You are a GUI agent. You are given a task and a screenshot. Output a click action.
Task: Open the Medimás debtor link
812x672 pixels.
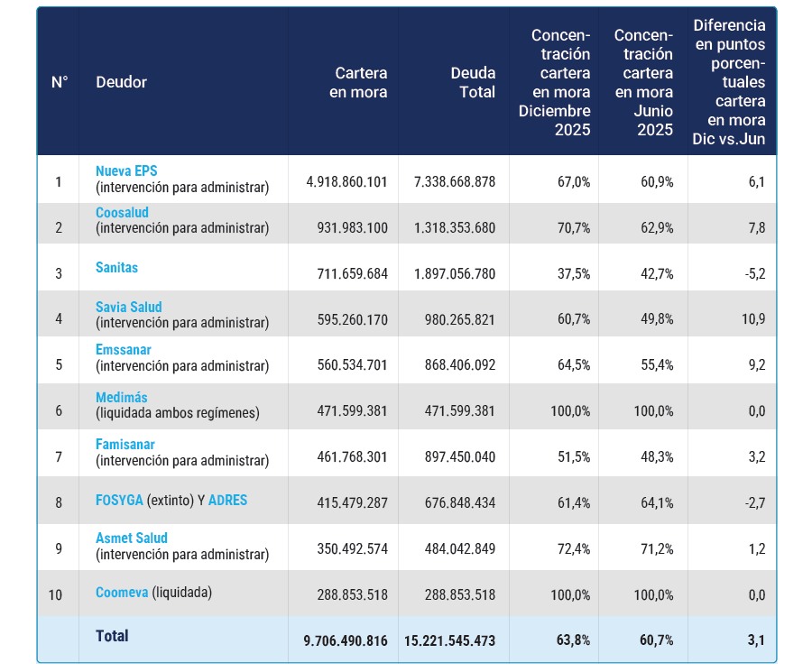coord(122,397)
